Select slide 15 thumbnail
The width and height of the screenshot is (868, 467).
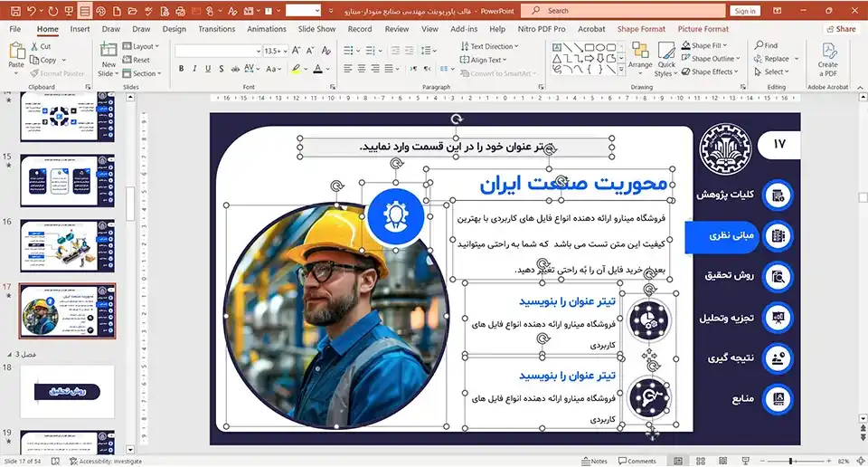[x=68, y=181]
